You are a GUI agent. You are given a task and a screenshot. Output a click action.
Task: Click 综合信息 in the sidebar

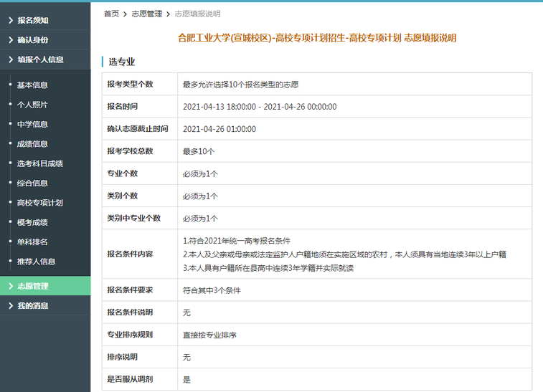pos(32,183)
